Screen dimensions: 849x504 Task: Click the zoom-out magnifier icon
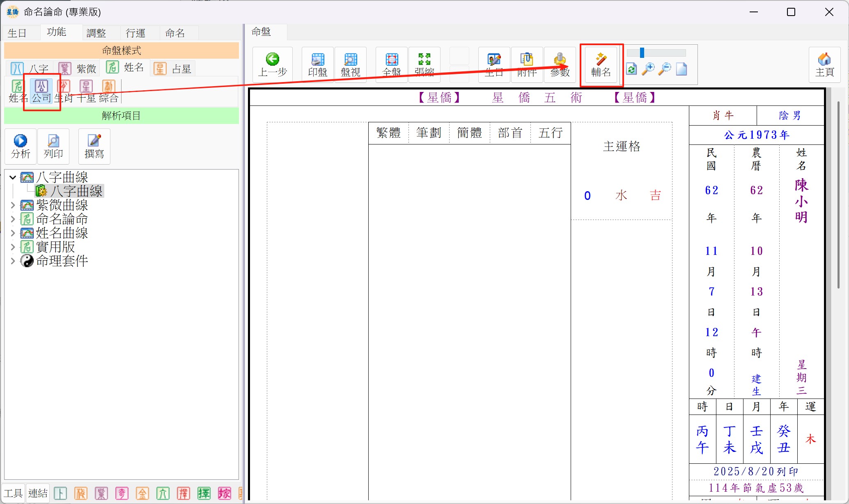665,69
